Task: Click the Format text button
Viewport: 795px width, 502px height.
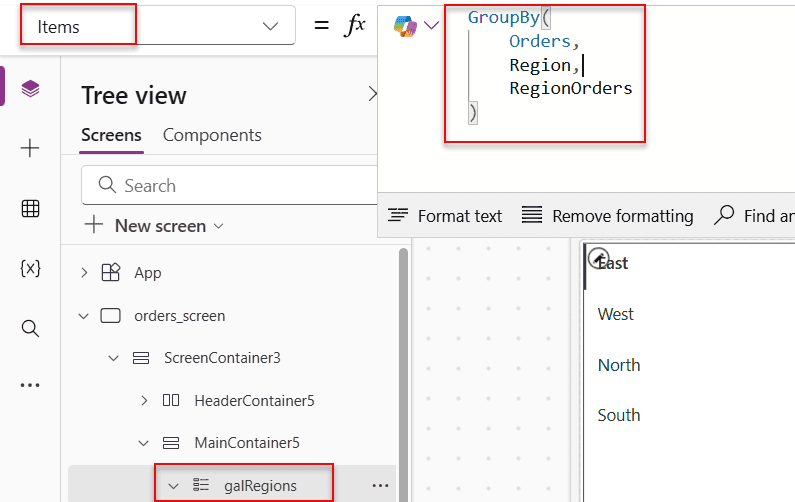Action: [445, 216]
